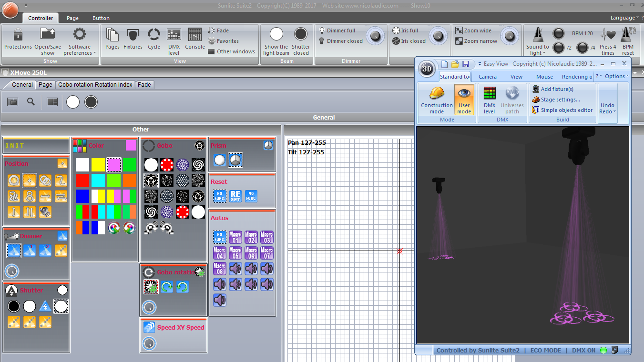The image size is (644, 362).
Task: Click the clockwise gobo rotation icon
Action: pos(167,287)
